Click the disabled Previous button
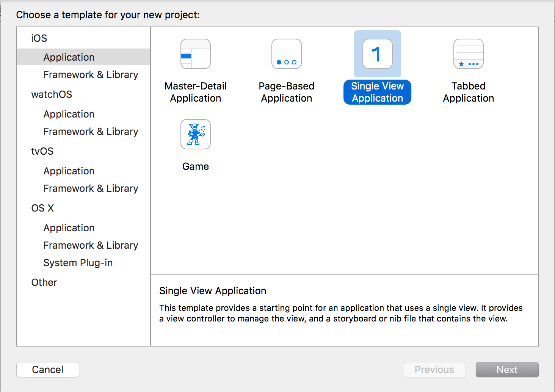The height and width of the screenshot is (392, 555). coord(434,370)
